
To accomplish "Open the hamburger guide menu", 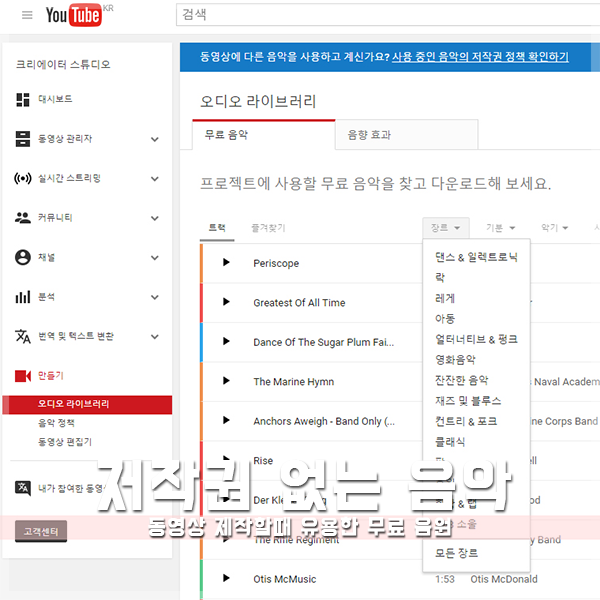I will [27, 15].
